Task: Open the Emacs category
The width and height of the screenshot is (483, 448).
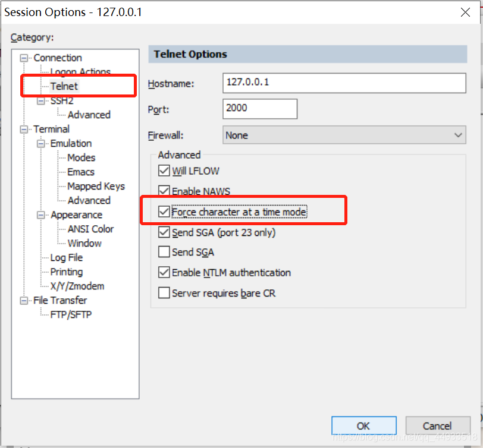Action: (81, 172)
